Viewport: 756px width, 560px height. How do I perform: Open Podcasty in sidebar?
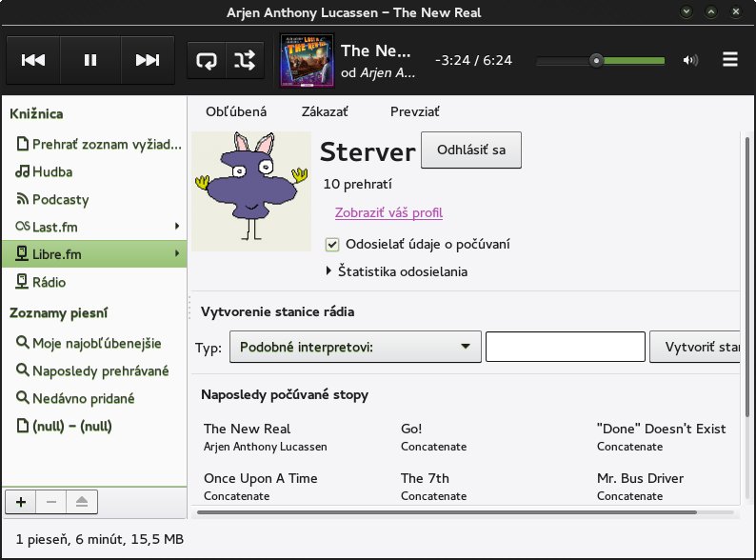(x=94, y=199)
